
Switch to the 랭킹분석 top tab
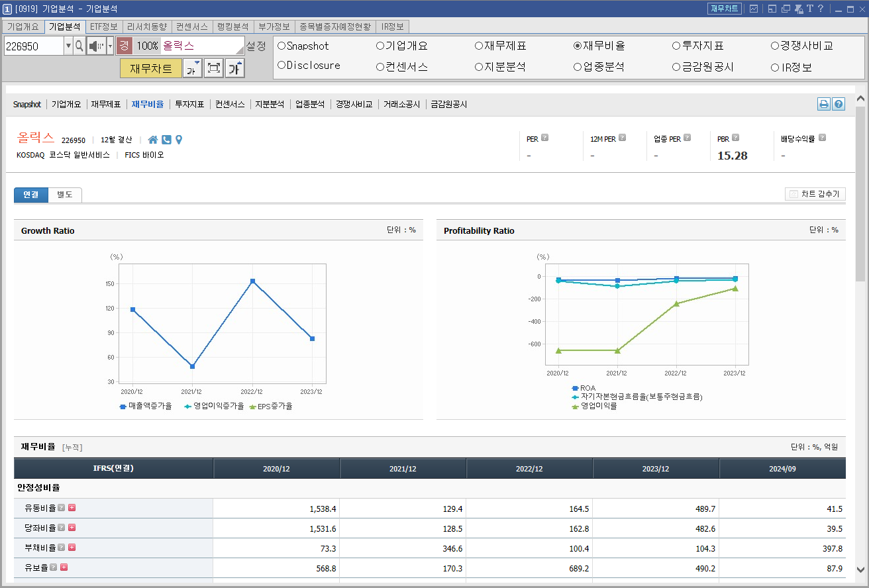tap(232, 26)
